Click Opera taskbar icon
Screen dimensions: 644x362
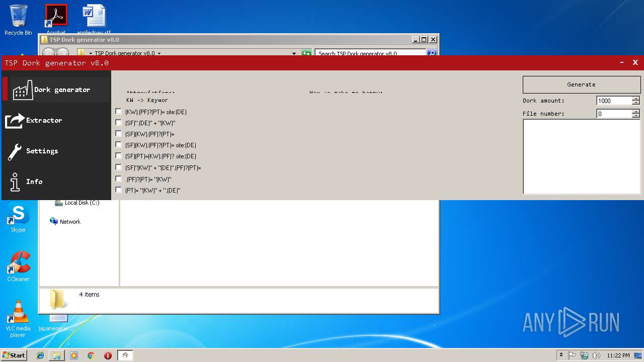[108, 355]
